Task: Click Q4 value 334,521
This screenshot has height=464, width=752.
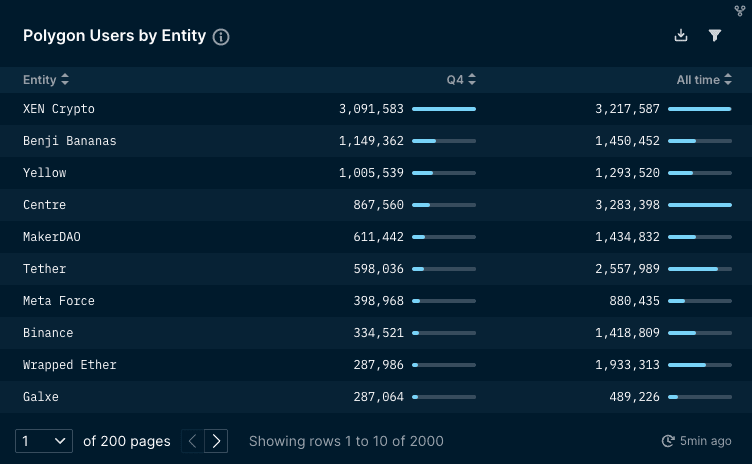Action: [378, 333]
